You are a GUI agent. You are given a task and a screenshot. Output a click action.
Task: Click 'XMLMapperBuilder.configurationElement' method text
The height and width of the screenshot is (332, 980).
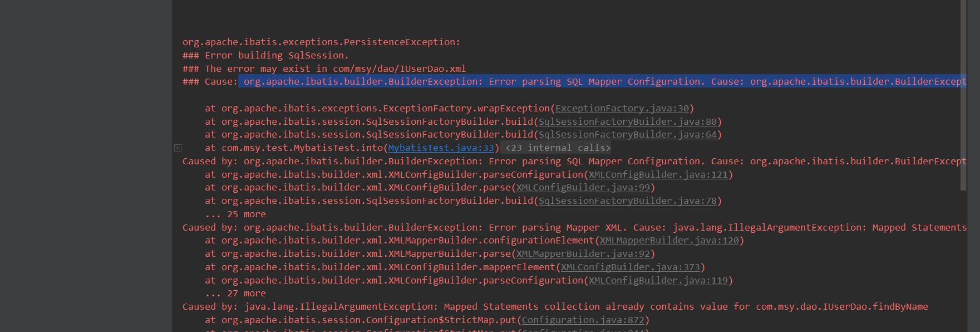(x=491, y=240)
